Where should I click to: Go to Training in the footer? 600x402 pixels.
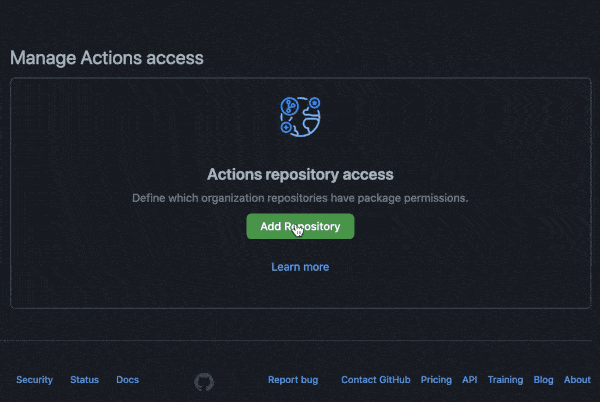click(505, 380)
